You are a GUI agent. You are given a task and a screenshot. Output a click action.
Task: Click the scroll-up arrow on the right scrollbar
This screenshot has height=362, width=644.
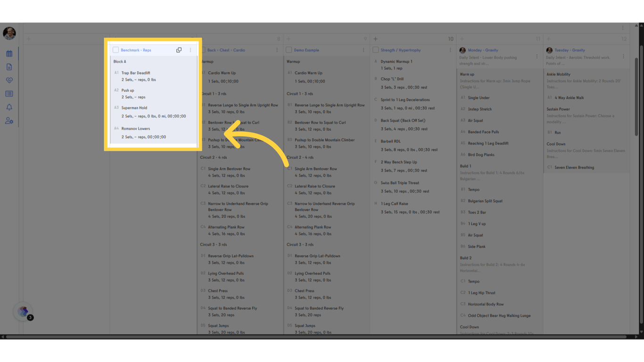pos(636,25)
